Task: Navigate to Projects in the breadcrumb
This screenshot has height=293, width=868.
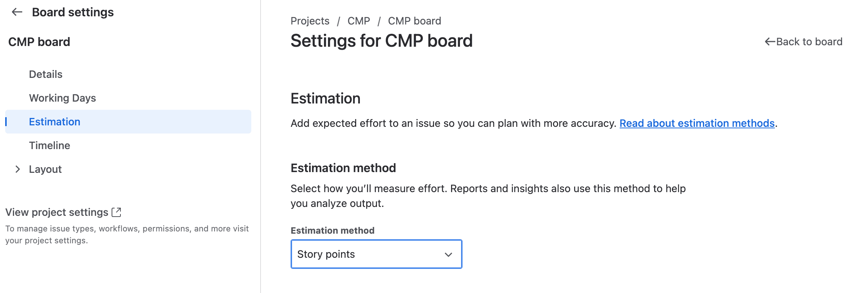Action: point(310,21)
